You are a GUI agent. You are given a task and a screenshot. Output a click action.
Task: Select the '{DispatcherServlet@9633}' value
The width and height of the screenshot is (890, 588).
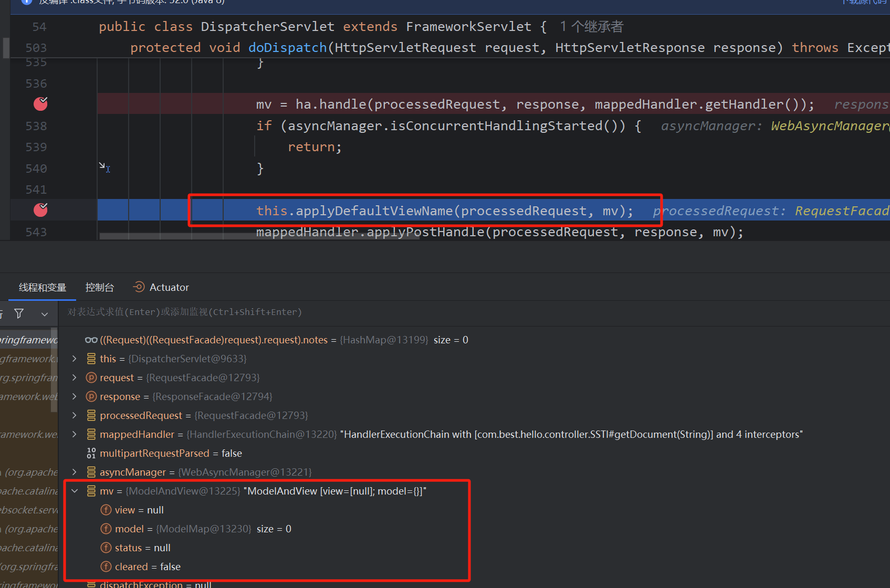point(187,359)
